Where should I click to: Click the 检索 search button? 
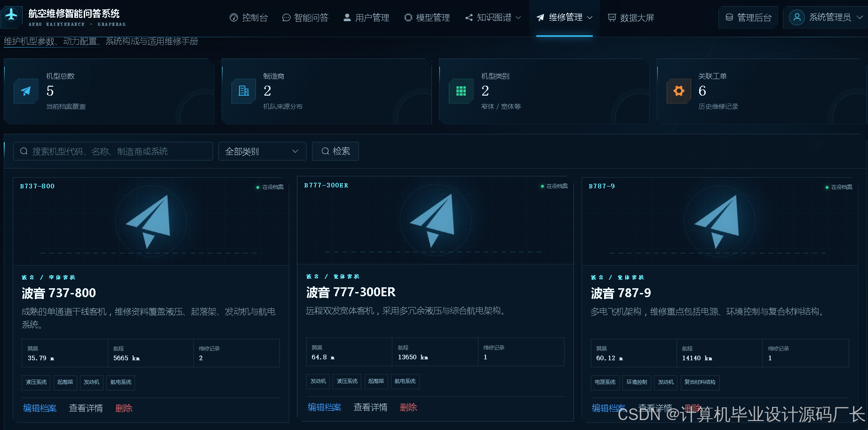(335, 151)
